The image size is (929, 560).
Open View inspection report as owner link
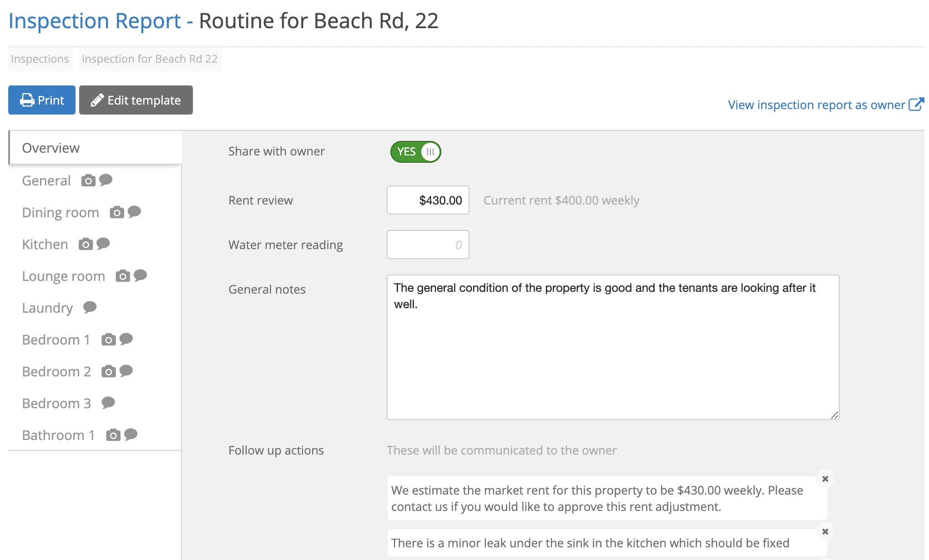coord(826,105)
